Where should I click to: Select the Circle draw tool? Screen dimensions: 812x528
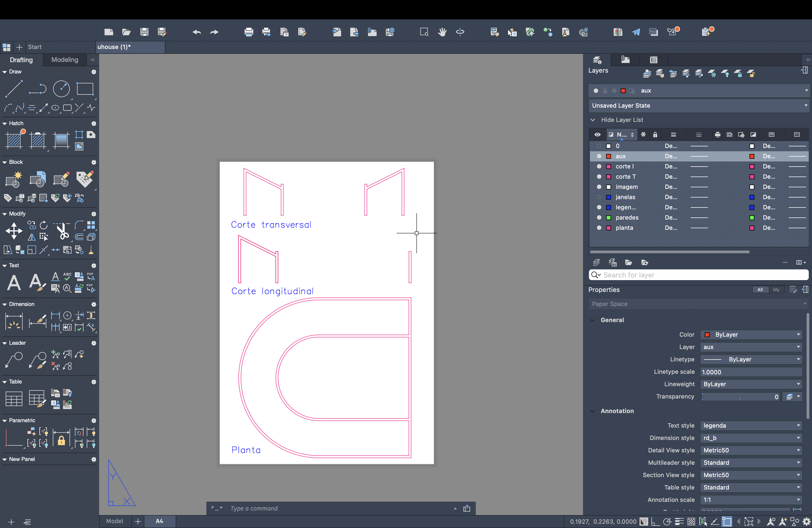tap(61, 89)
